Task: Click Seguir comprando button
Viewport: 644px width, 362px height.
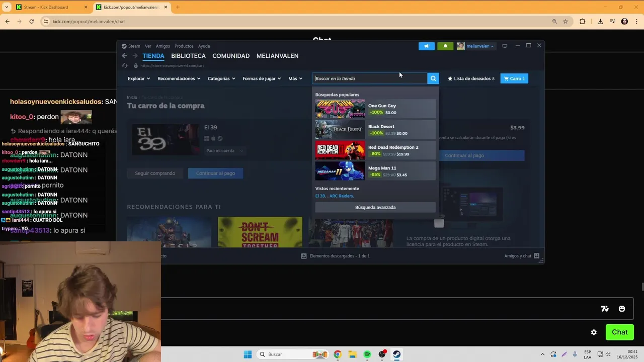Action: point(155,173)
